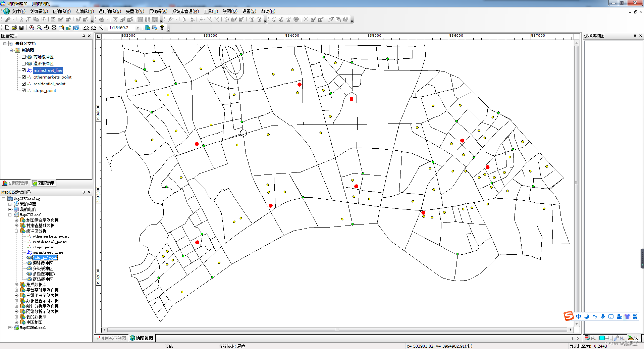Viewport: 644px width, 349px height.
Task: Click the refresh map view icon
Action: point(76,28)
